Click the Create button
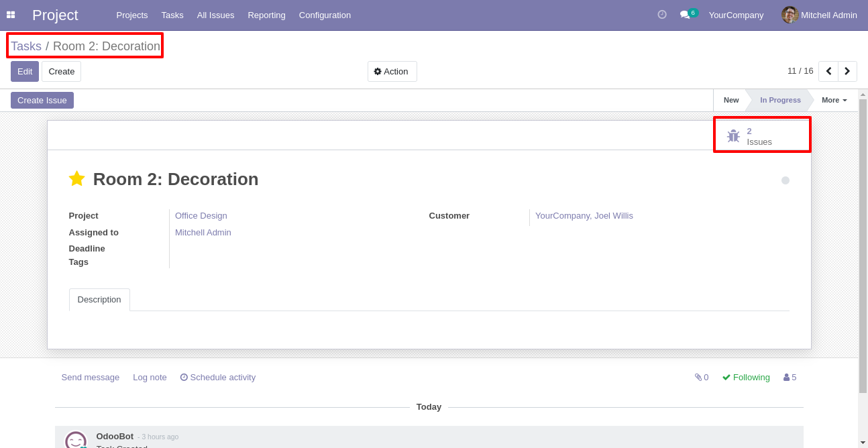This screenshot has width=868, height=448. [x=61, y=71]
